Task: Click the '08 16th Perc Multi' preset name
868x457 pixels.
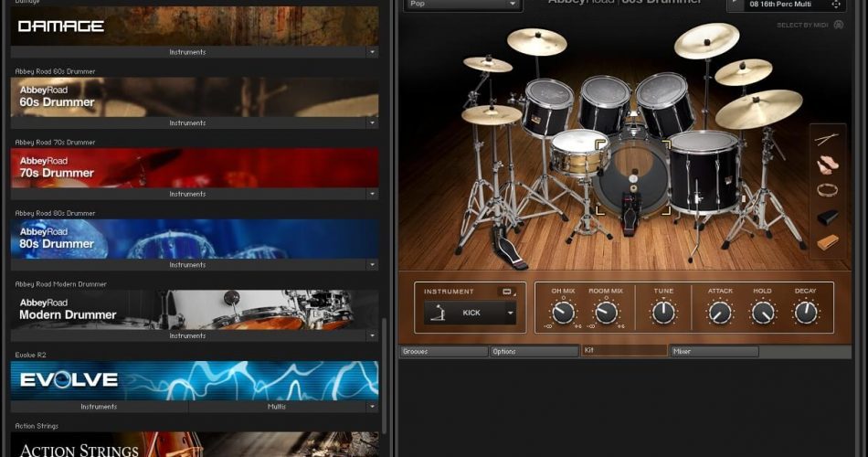Action: (780, 5)
